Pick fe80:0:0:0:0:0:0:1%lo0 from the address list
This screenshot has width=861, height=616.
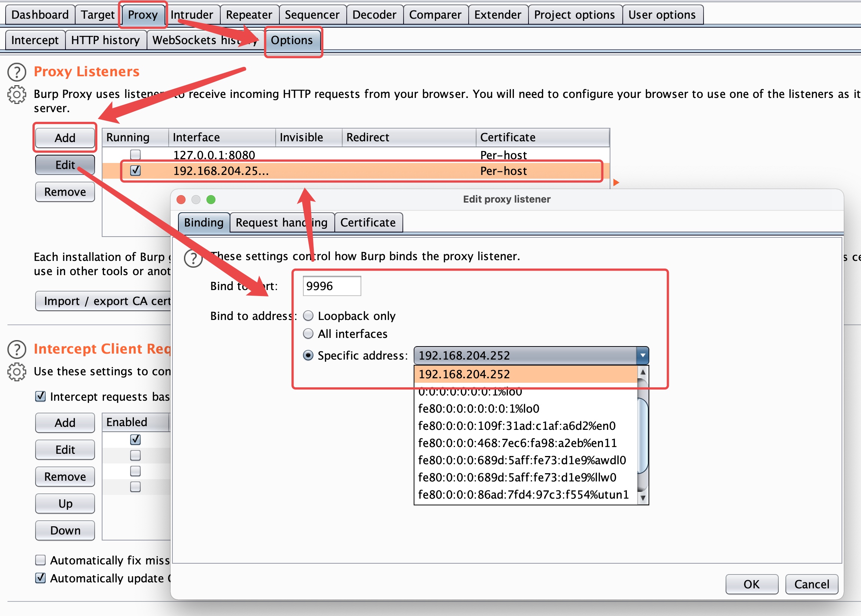coord(478,409)
